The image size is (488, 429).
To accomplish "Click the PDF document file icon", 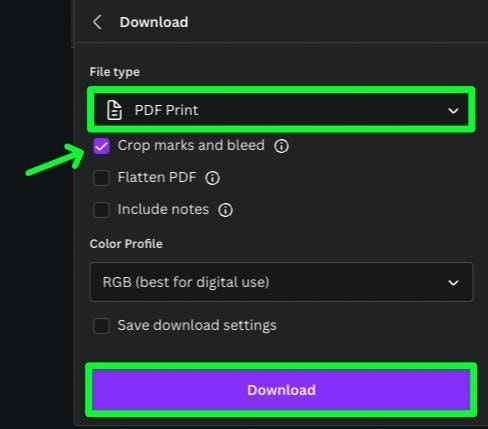I will (114, 110).
